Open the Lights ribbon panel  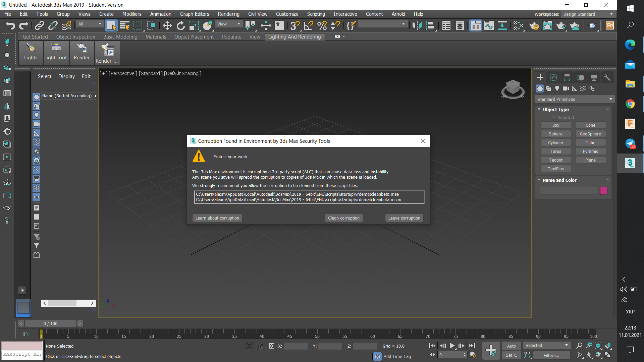pyautogui.click(x=31, y=53)
